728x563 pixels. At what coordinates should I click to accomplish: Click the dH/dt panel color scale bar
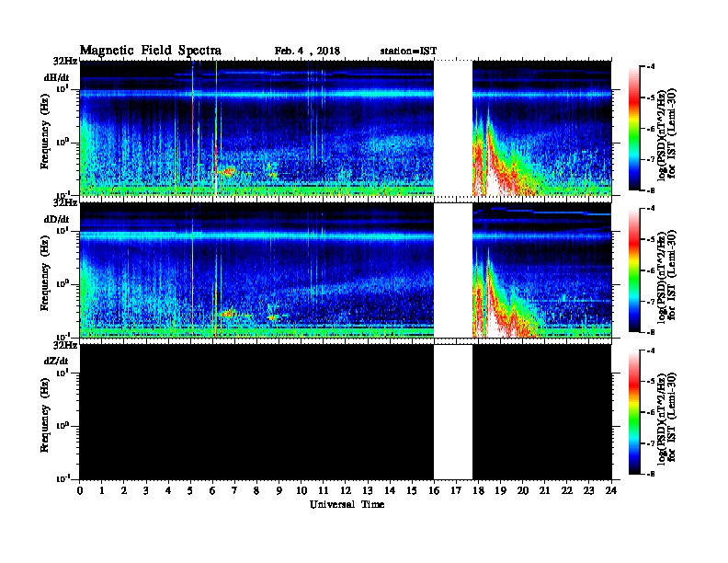click(634, 128)
